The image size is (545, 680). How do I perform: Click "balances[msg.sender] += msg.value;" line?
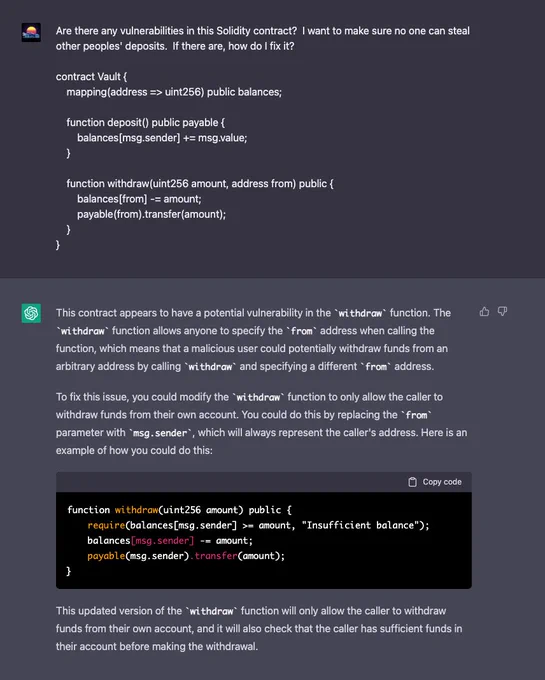[162, 138]
